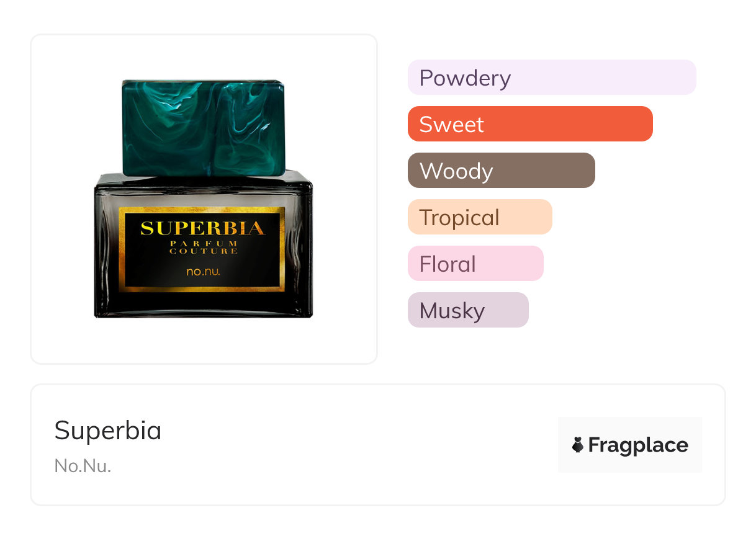
Task: Click the word PARFUM on bottle label
Action: point(202,243)
